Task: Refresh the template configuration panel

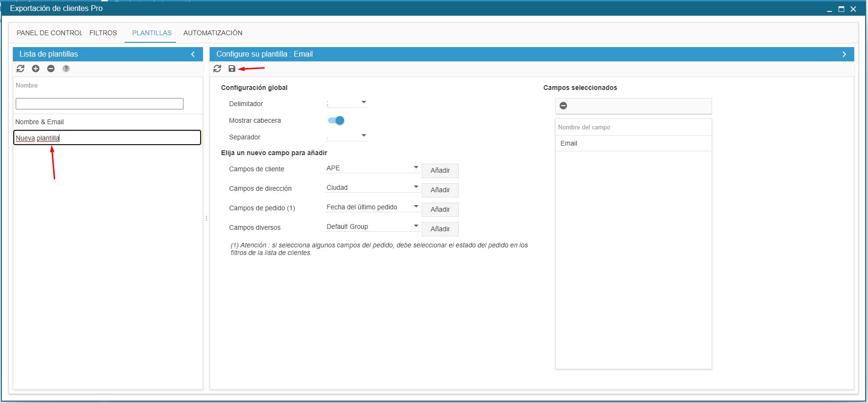Action: click(217, 69)
